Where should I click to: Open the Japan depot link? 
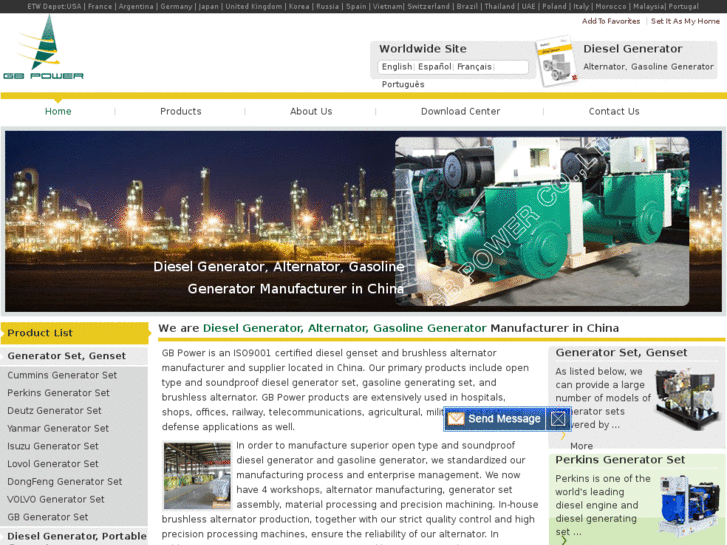point(209,6)
